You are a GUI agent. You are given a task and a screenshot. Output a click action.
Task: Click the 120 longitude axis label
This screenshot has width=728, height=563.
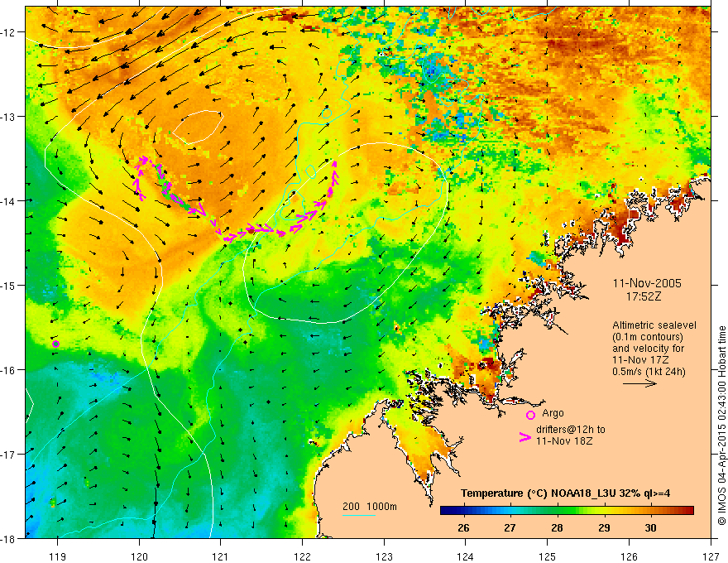(139, 556)
